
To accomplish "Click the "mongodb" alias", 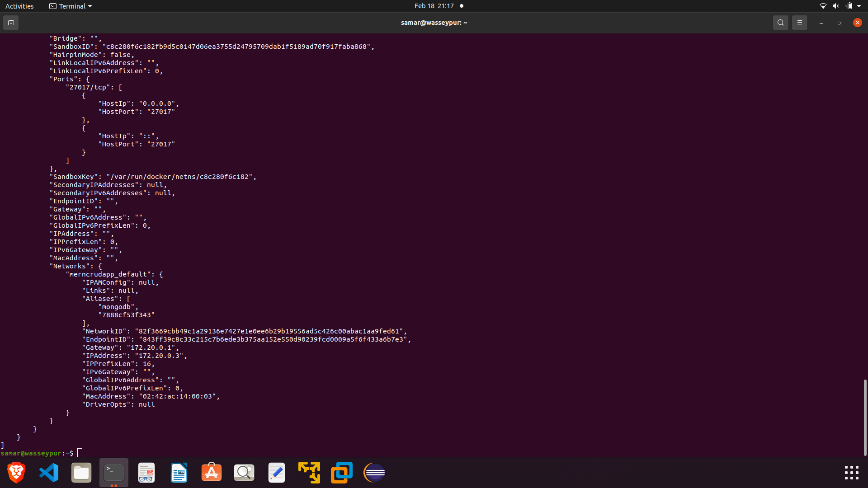I will (116, 307).
